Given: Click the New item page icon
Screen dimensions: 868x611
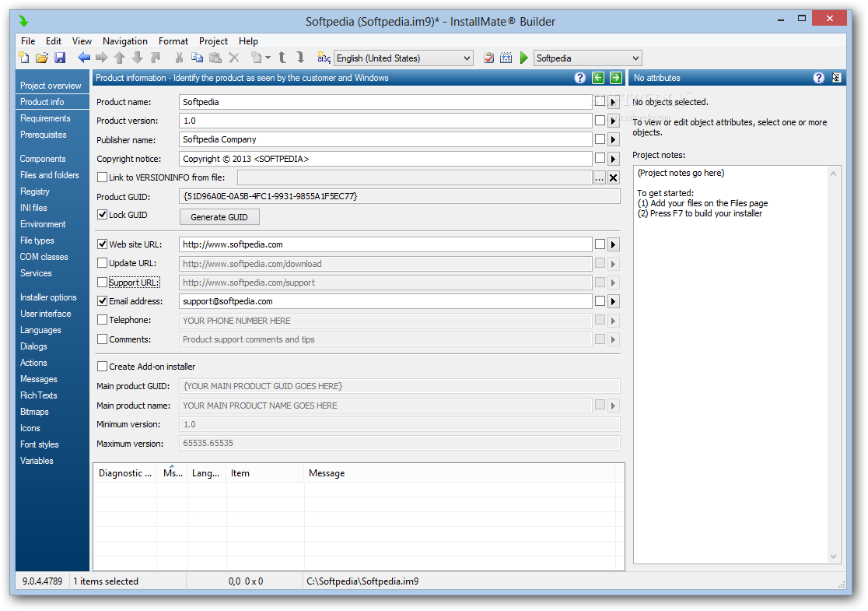Looking at the screenshot, I should coord(257,58).
